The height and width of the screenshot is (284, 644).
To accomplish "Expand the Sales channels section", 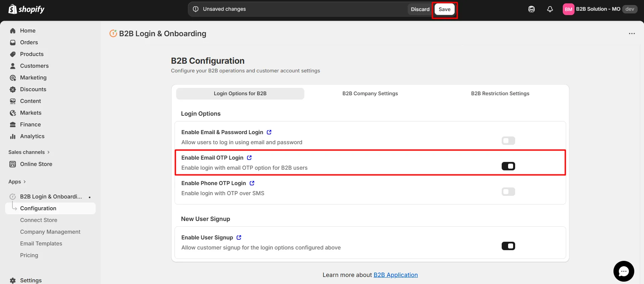I will pos(29,152).
